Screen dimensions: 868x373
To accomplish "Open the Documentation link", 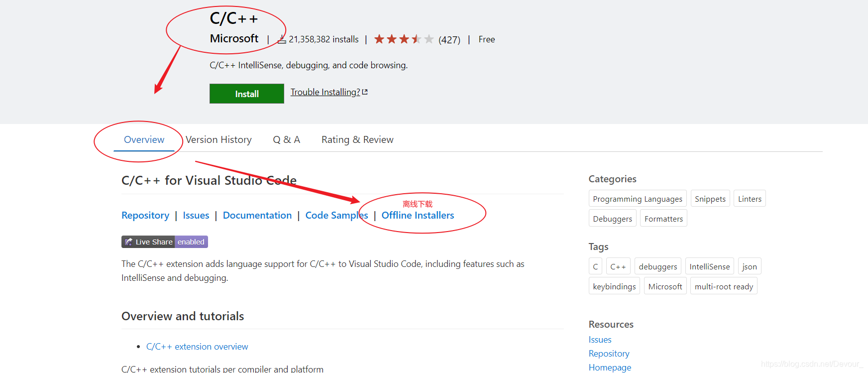I will pos(257,215).
